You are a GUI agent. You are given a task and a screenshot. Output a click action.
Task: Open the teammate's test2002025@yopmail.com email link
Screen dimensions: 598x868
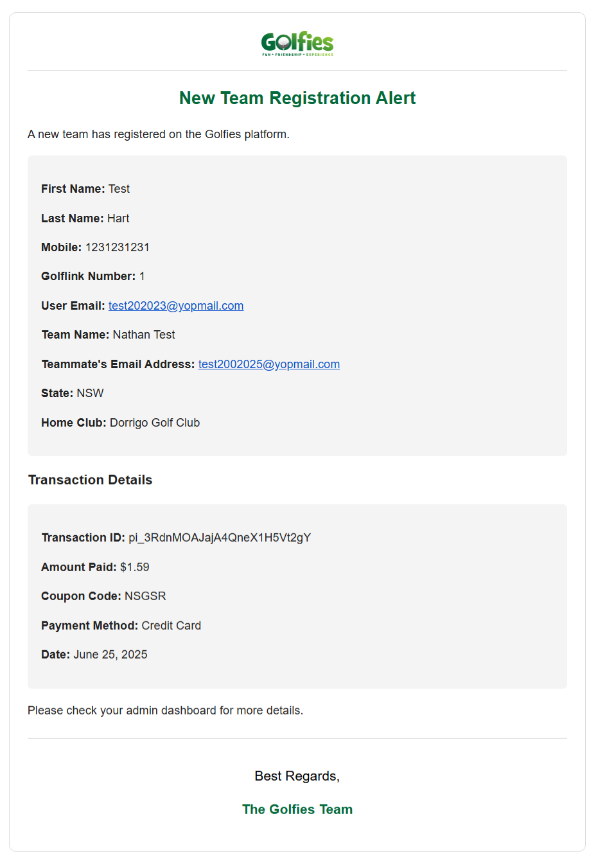pos(268,364)
